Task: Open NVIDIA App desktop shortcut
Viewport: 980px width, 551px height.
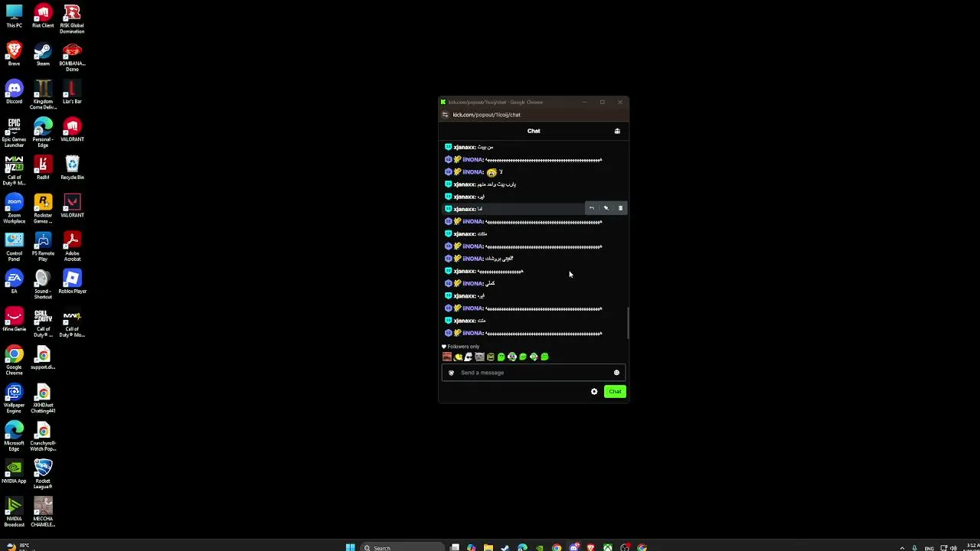Action: coord(14,471)
